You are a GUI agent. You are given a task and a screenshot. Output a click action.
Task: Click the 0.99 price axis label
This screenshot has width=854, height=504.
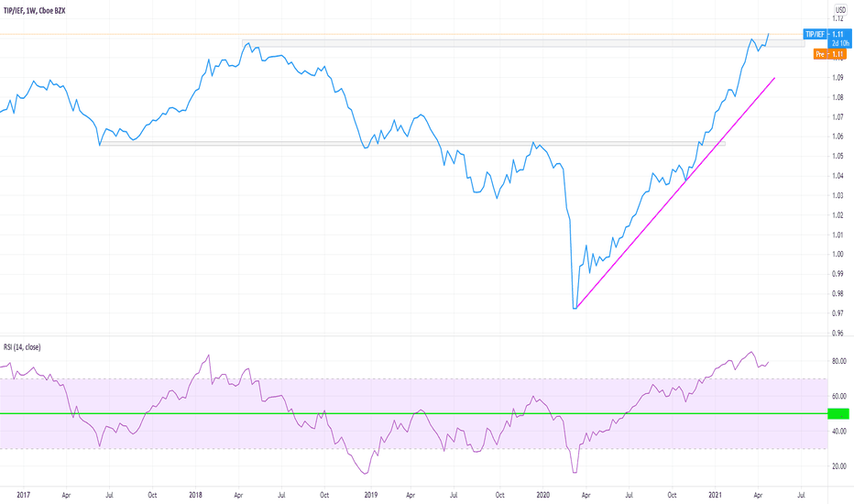[838, 273]
